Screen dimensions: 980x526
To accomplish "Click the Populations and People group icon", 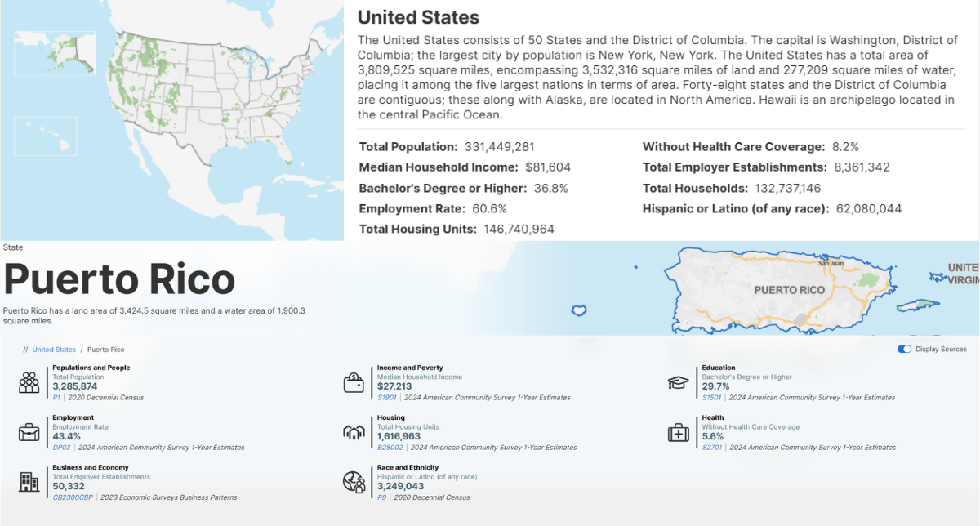I will [x=29, y=382].
